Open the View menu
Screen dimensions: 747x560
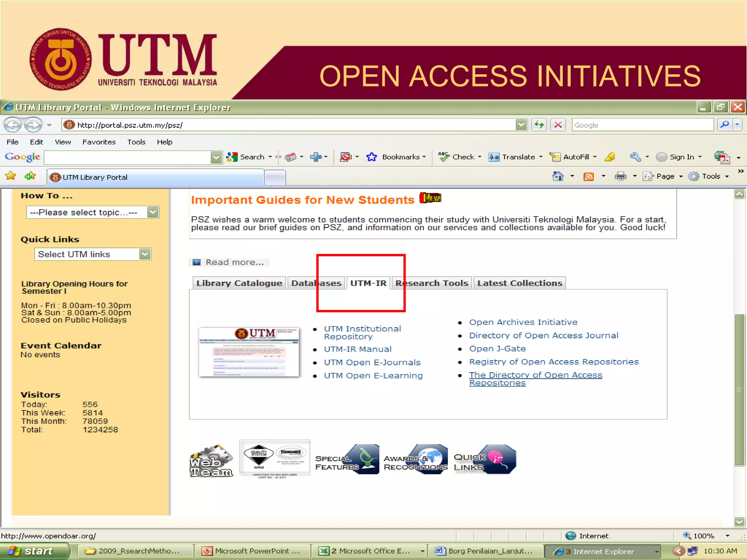coord(63,142)
